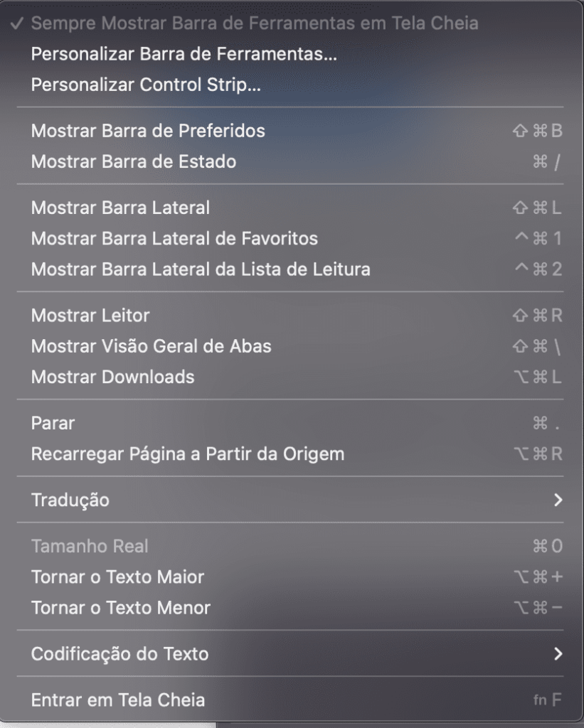Select Entrar em Tela Cheia
Viewport: 584px width, 728px height.
pyautogui.click(x=118, y=700)
